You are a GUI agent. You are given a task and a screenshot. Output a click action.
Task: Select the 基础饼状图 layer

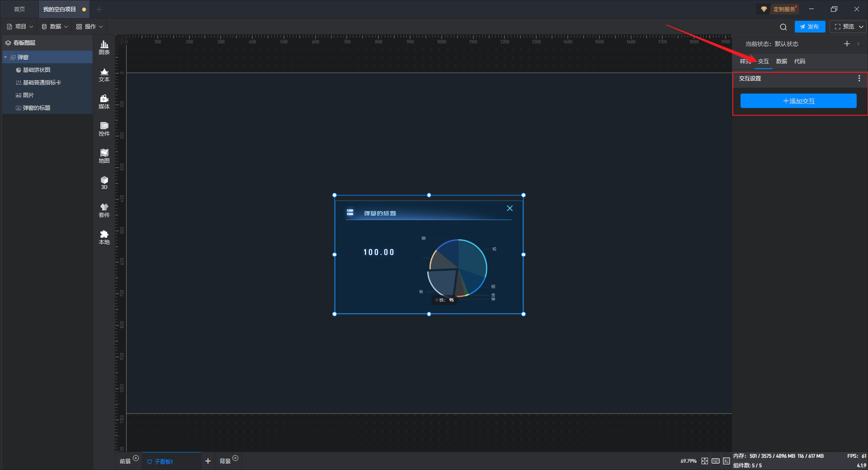point(47,70)
